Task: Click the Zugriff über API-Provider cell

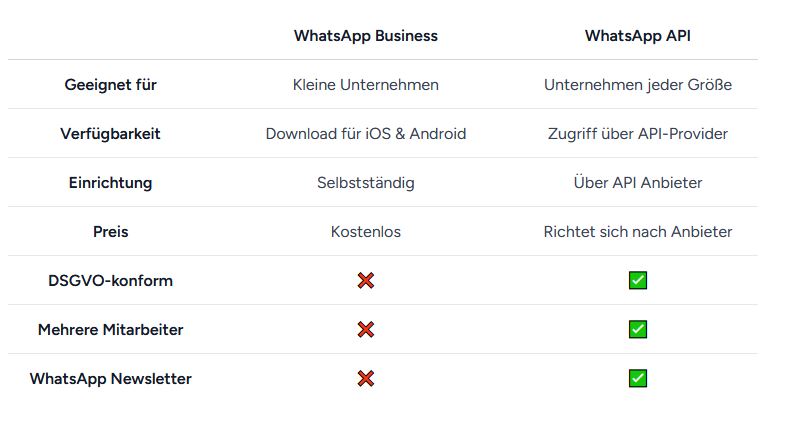Action: point(638,134)
